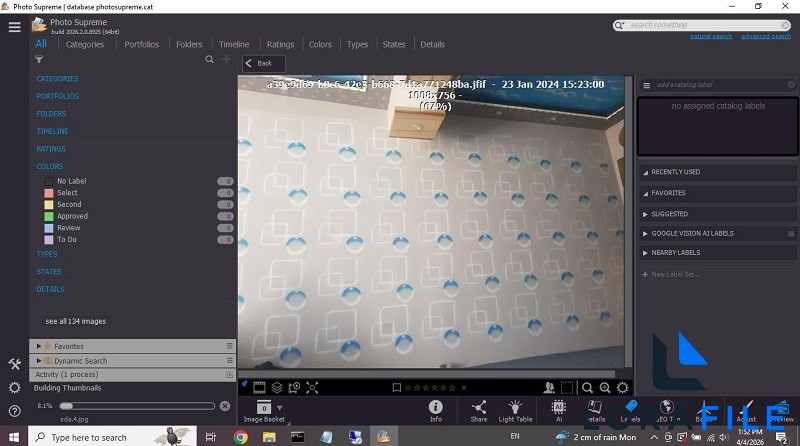This screenshot has height=446, width=800.
Task: Open the Image Basket
Action: tap(264, 411)
